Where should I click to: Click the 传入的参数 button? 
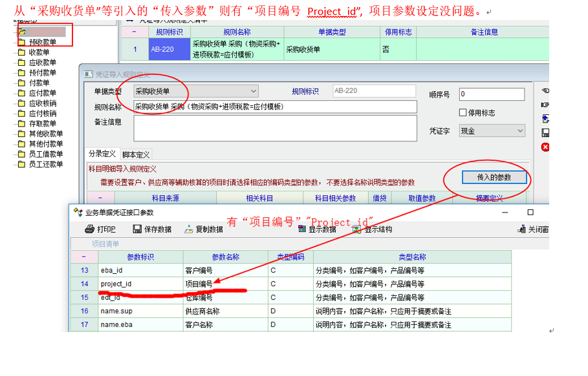(x=494, y=177)
